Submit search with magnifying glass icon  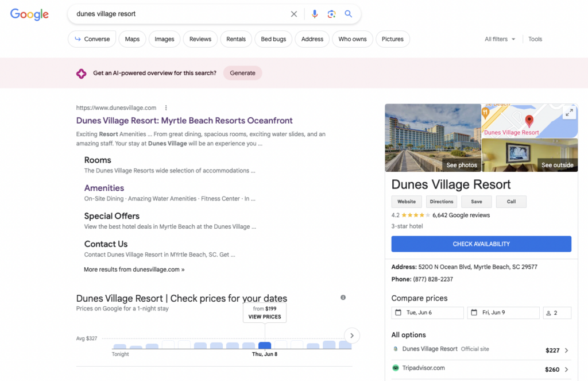[x=349, y=14]
